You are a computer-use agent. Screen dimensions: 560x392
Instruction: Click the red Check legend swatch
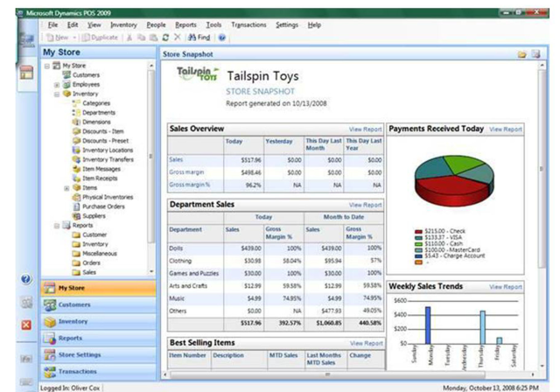(x=418, y=231)
